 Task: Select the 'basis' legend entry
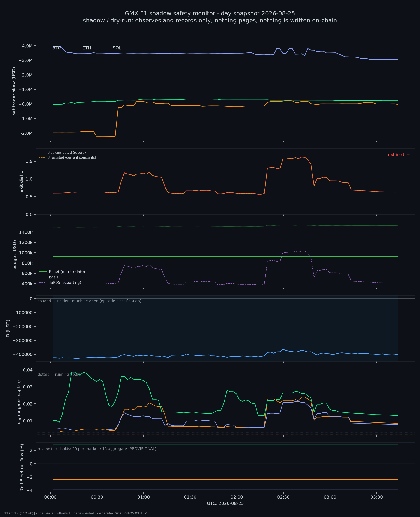pyautogui.click(x=48, y=277)
